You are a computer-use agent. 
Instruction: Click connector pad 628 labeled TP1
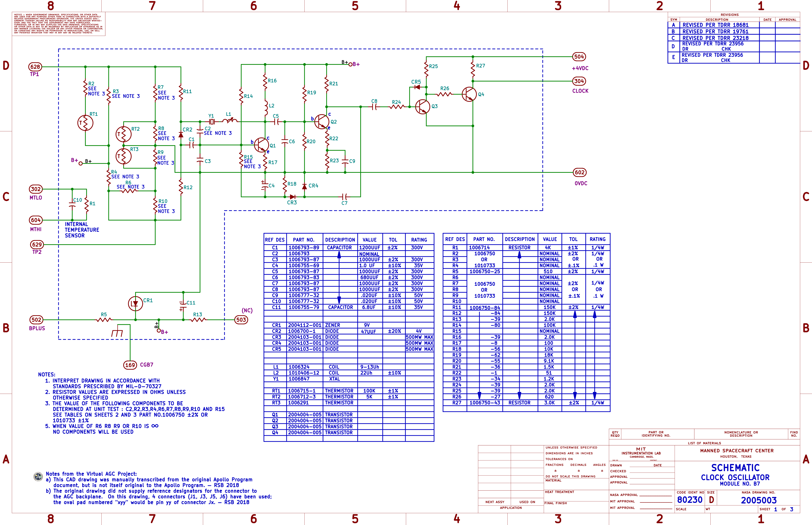click(35, 67)
